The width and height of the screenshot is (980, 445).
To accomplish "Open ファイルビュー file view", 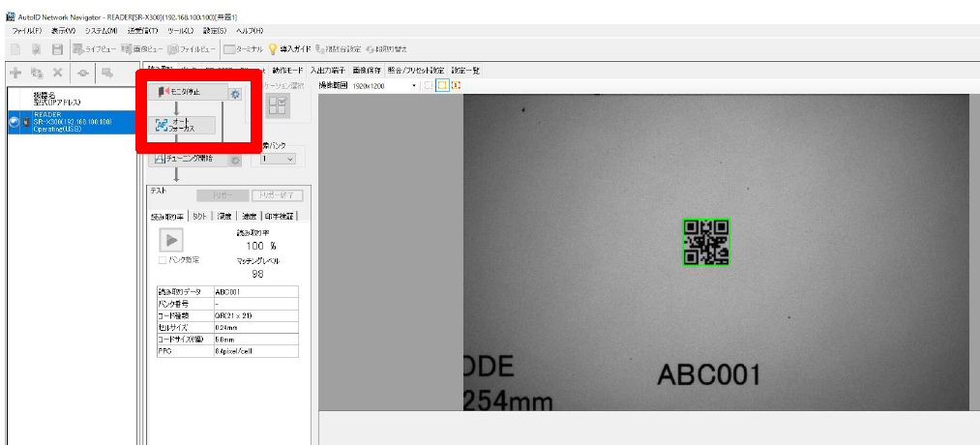I will pyautogui.click(x=192, y=48).
